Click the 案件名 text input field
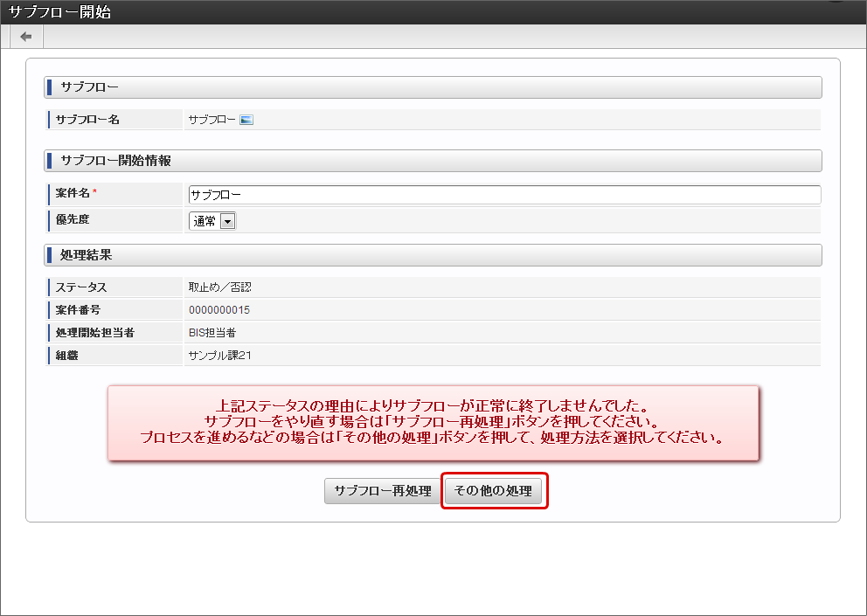The height and width of the screenshot is (616, 867). click(504, 195)
